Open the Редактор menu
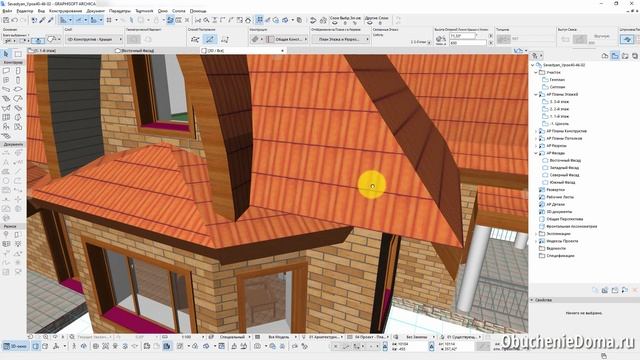Image resolution: width=640 pixels, height=360 pixels. (24, 11)
